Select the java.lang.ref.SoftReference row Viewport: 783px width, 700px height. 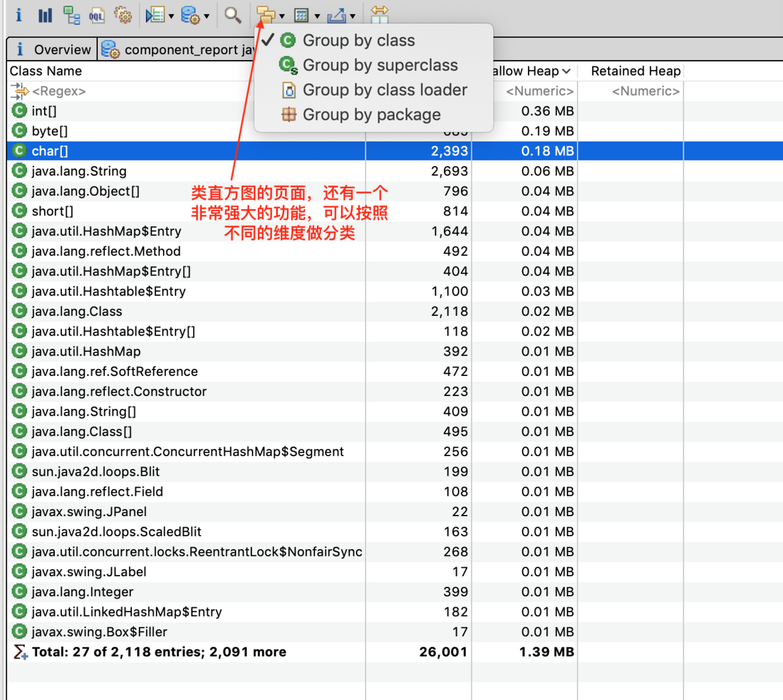[x=395, y=371]
